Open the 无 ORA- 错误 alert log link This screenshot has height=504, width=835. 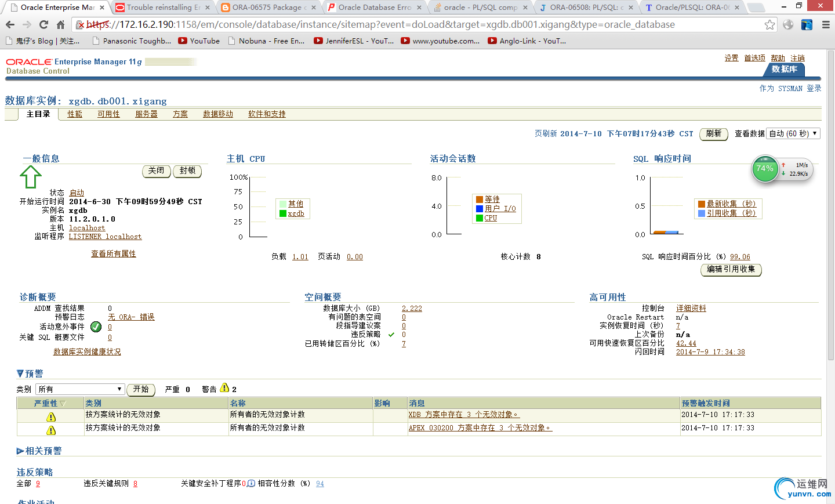point(131,317)
